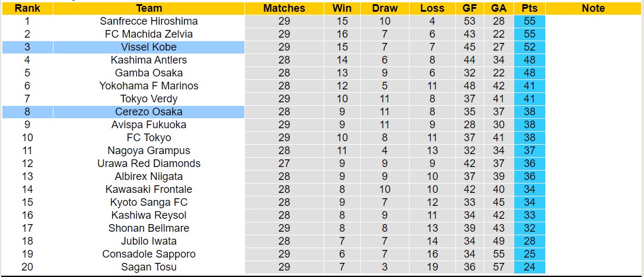The image size is (644, 277).
Task: Click the Team column header
Action: click(149, 8)
